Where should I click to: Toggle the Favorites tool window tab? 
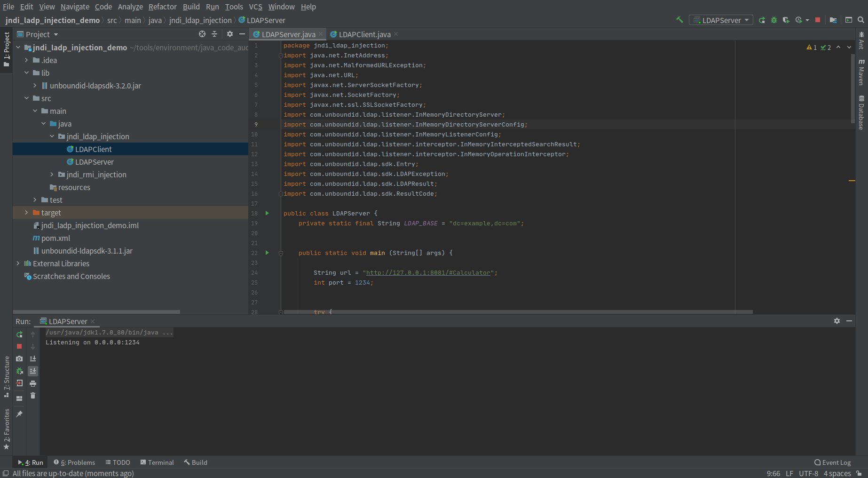click(x=6, y=429)
